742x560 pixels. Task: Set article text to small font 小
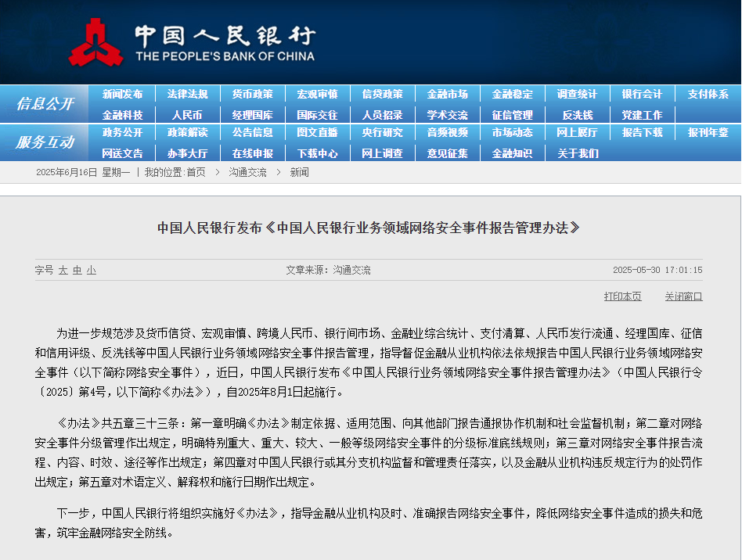point(91,269)
